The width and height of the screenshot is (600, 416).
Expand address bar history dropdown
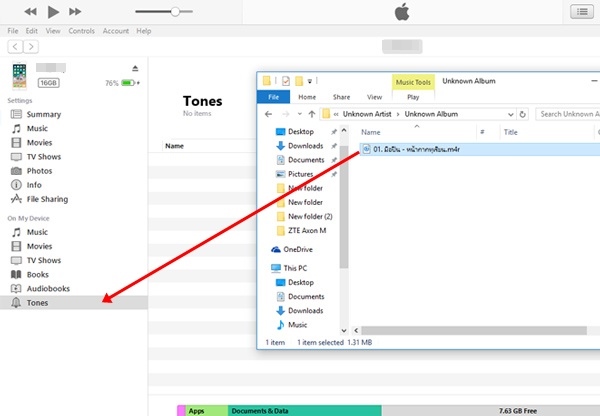pyautogui.click(x=510, y=114)
